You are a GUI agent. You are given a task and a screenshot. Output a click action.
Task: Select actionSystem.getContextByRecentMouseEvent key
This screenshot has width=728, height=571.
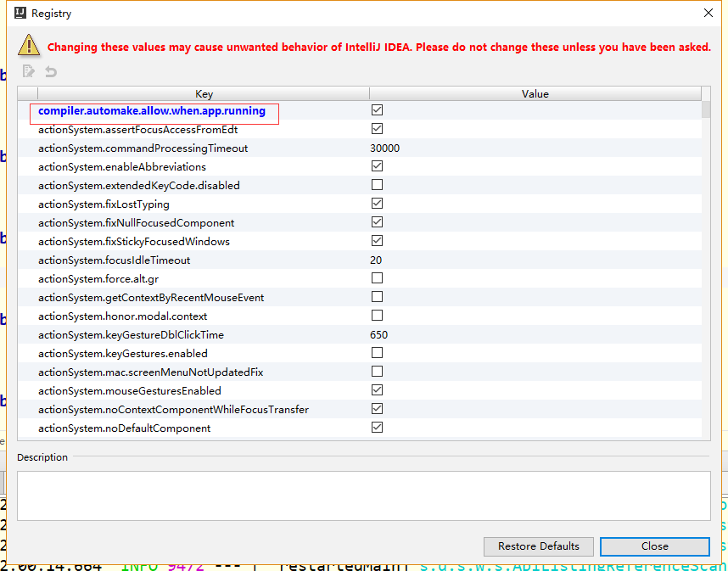[151, 298]
